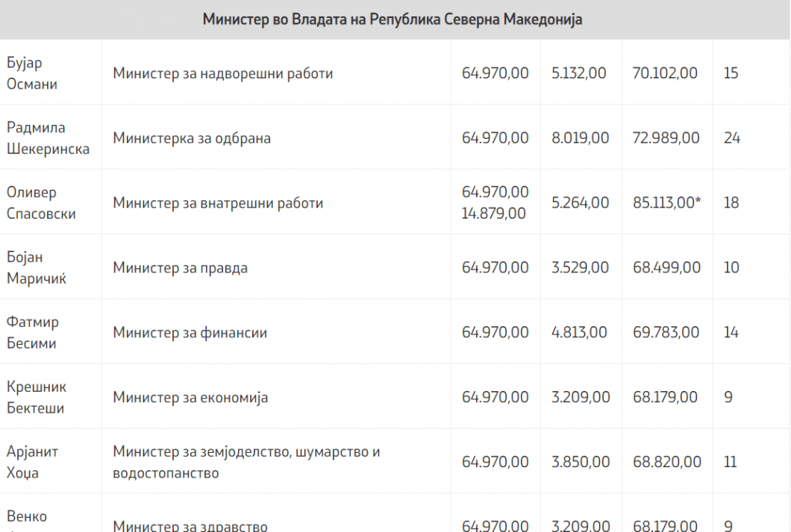Click 64.970,00 in Фатмир Бесими's row
The image size is (791, 532).
pos(495,332)
